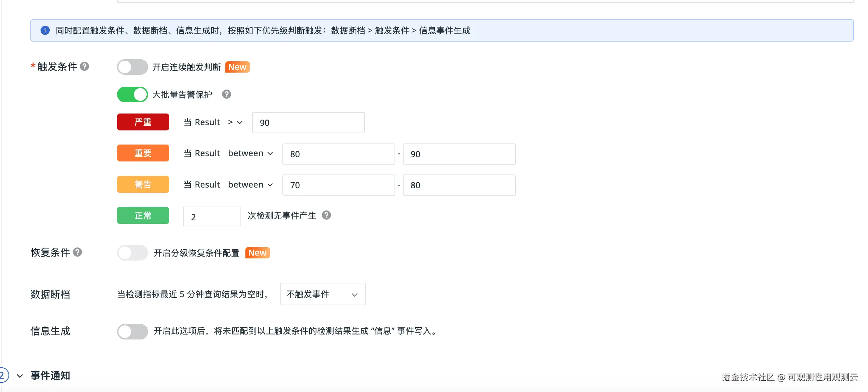
Task: Turn off 大批量告警保护 switch
Action: tap(132, 94)
